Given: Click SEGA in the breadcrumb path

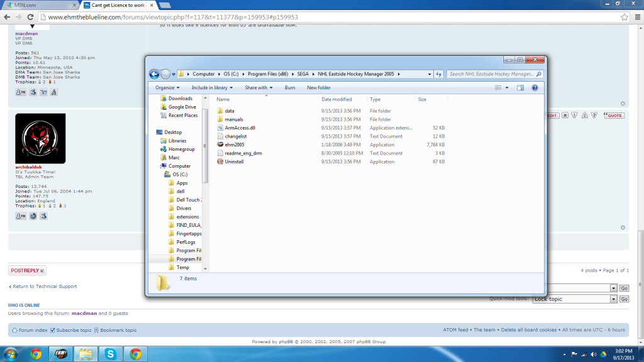Looking at the screenshot, I should coord(303,74).
